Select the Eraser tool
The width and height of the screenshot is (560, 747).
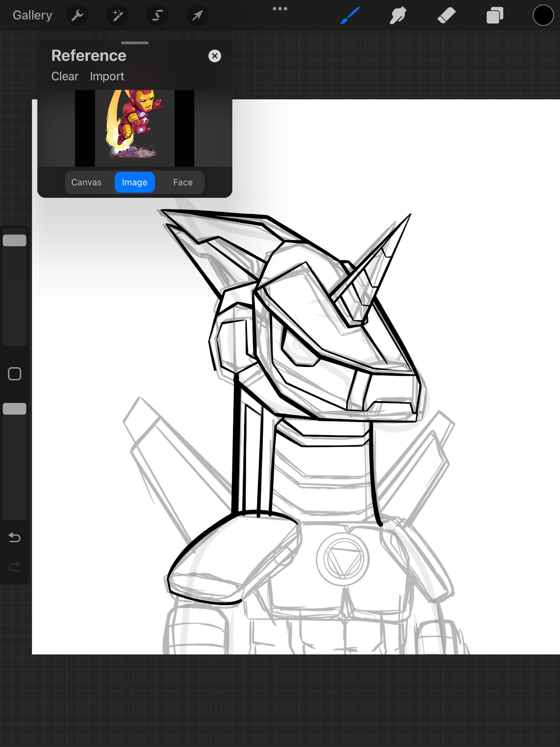point(446,15)
